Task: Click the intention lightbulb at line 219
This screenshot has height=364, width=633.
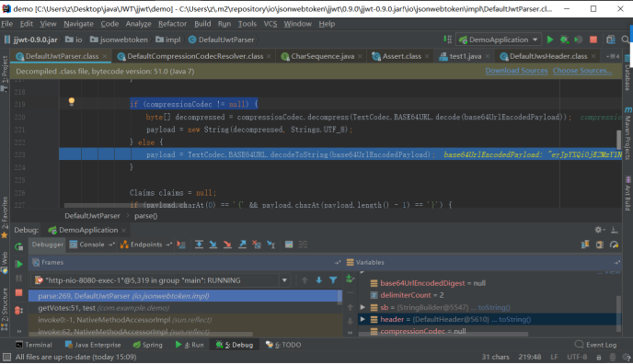Action: 72,102
